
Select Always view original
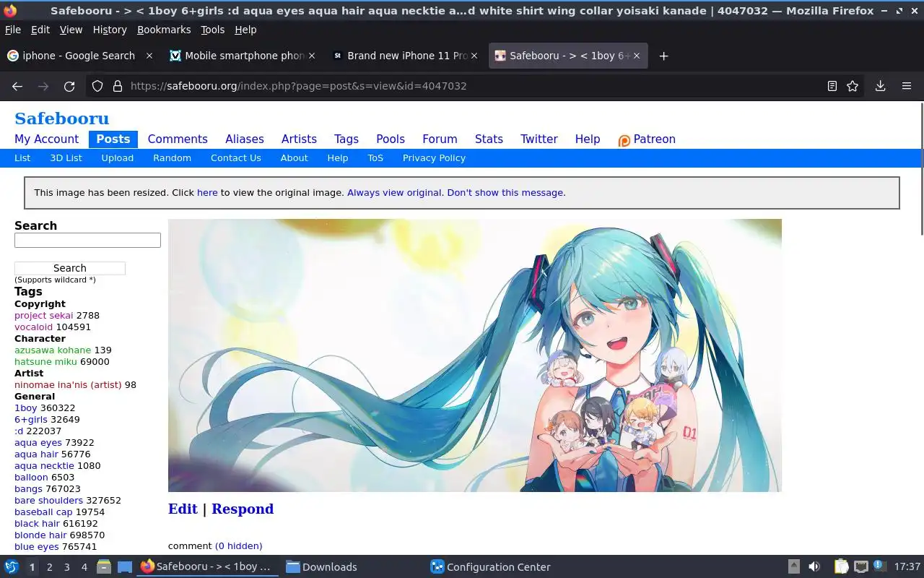click(394, 193)
